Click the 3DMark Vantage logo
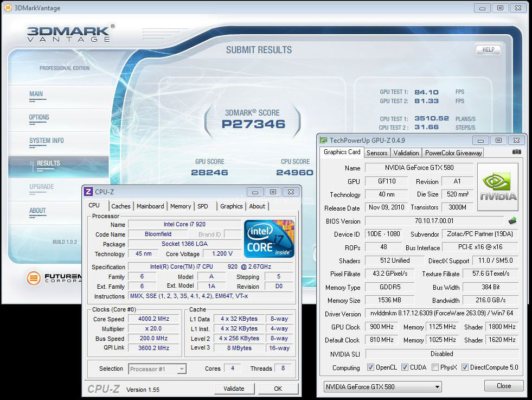The width and height of the screenshot is (532, 400). tap(70, 34)
